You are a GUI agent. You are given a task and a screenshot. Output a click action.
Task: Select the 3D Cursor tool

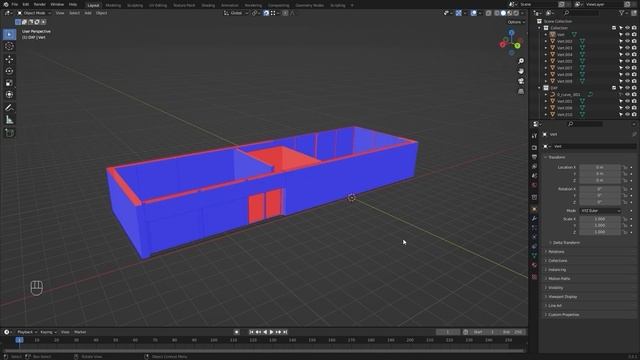9,46
